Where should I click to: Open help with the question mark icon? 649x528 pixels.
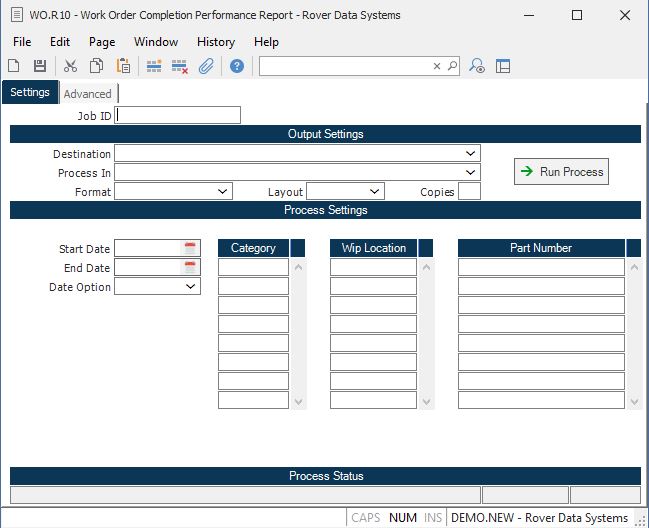pos(237,66)
